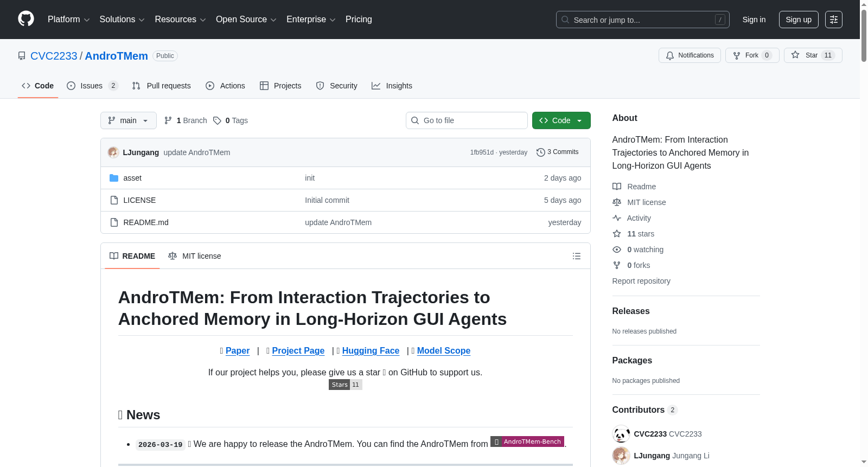The height and width of the screenshot is (467, 868).
Task: Click the asset folder icon
Action: click(x=114, y=178)
